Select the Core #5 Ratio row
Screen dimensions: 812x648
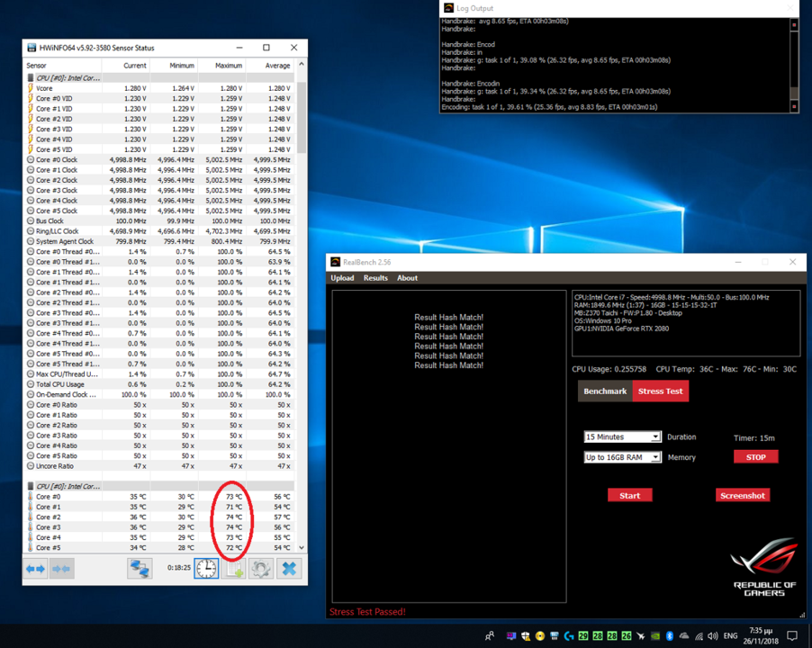(159, 456)
